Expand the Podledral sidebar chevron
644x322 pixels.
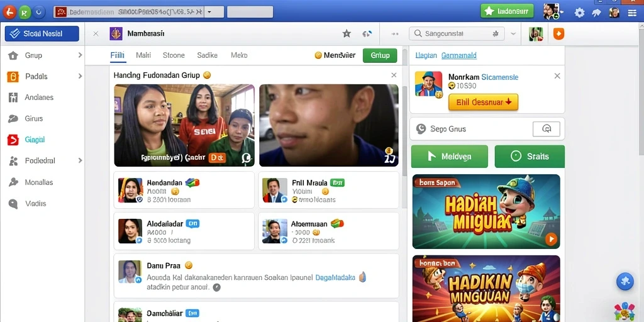pos(80,160)
